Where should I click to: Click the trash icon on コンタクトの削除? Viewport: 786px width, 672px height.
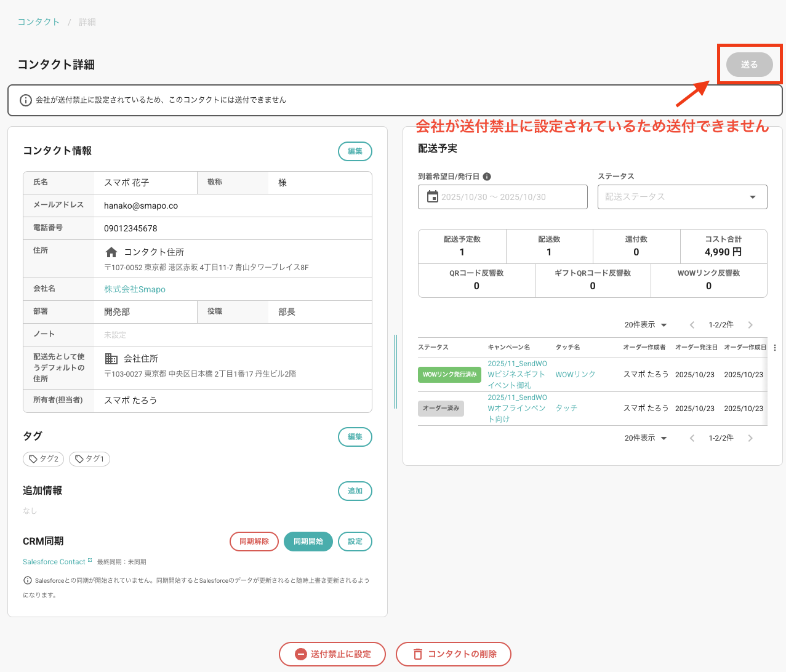[418, 654]
